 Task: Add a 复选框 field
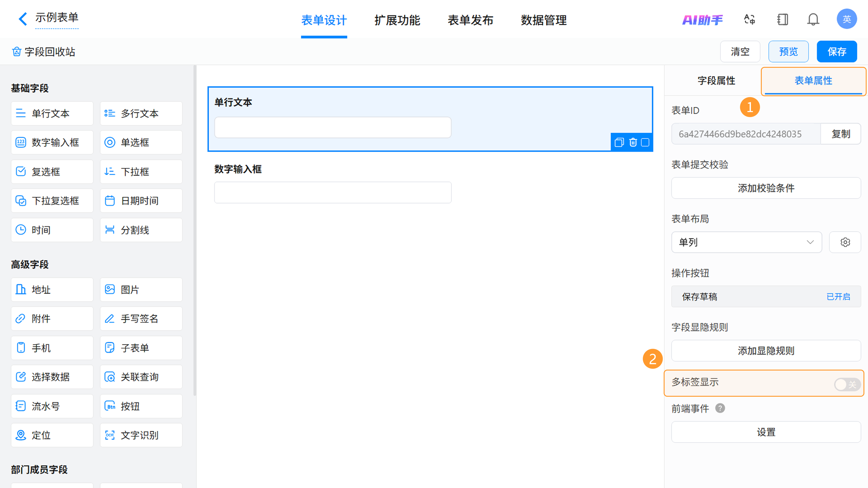coord(52,172)
